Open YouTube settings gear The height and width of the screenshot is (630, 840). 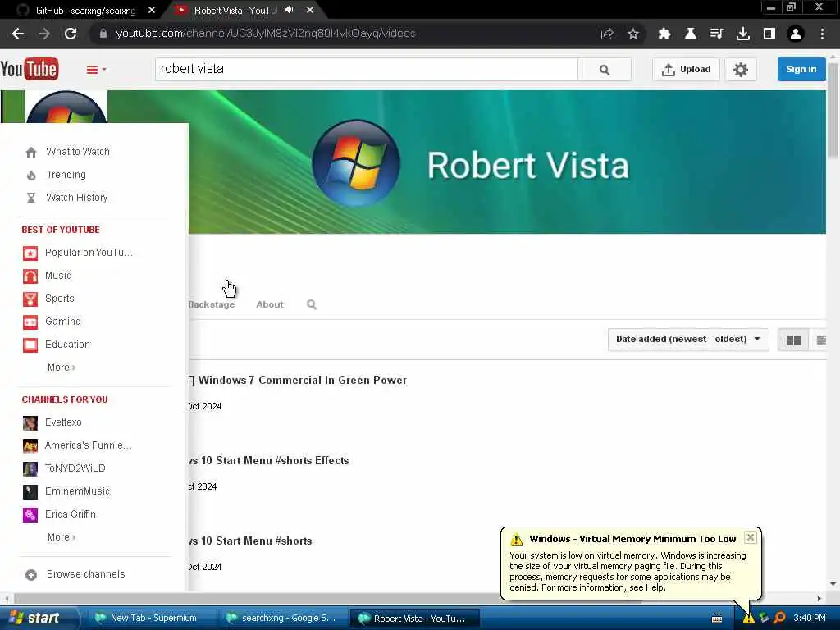pyautogui.click(x=741, y=70)
